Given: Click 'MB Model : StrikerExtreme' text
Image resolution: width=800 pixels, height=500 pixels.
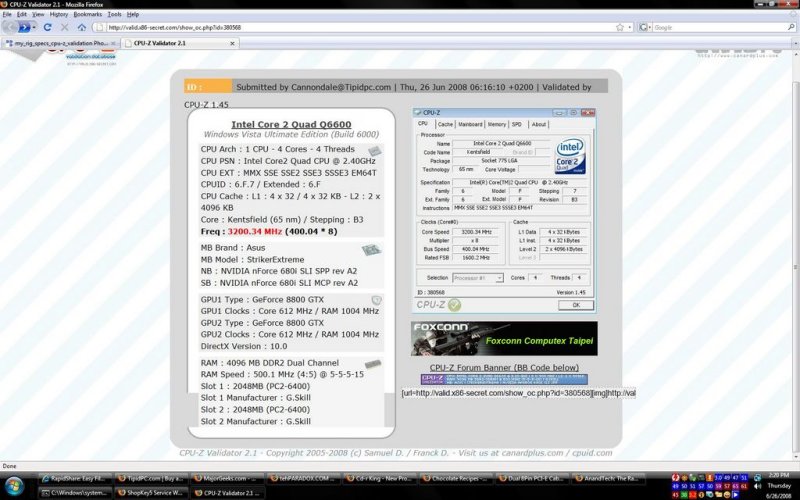Looking at the screenshot, I should tap(252, 259).
